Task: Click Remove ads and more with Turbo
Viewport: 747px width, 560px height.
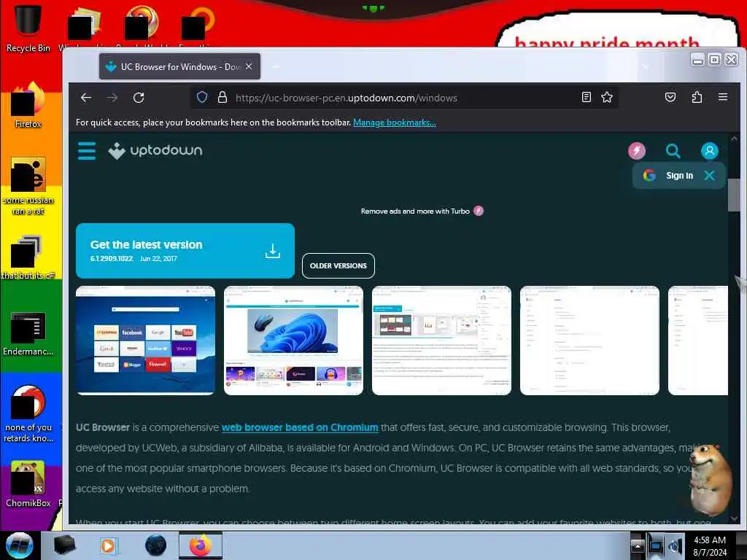Action: (422, 211)
